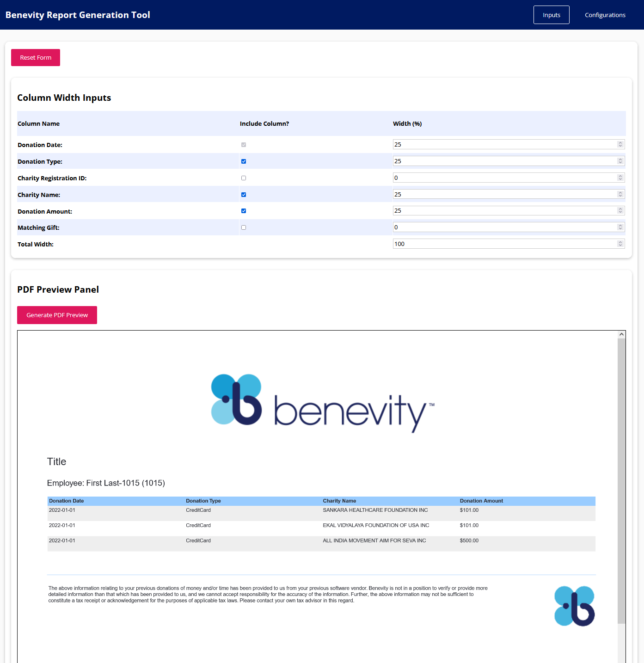
Task: Click 'Charity Name' PDF table header
Action: 339,501
